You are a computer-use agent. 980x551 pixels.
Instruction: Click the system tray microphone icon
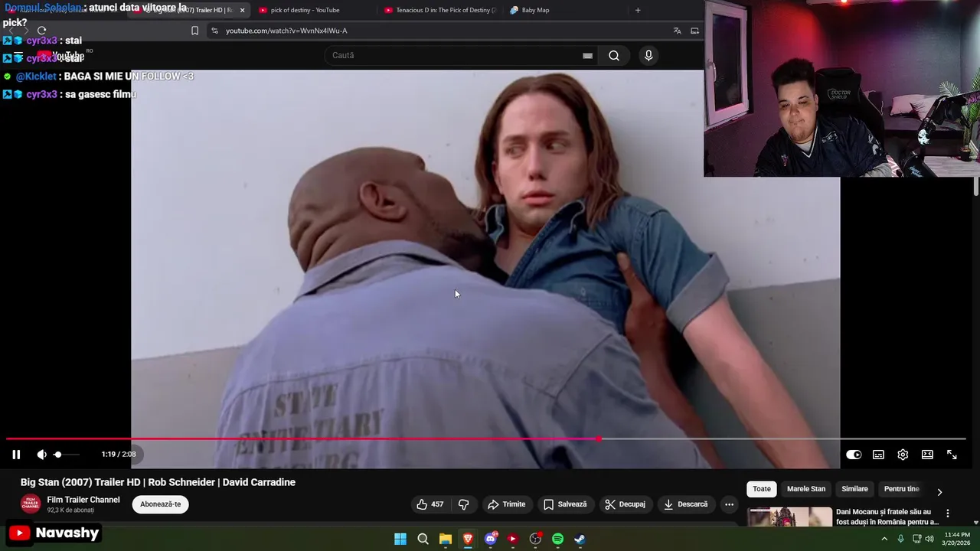[900, 539]
